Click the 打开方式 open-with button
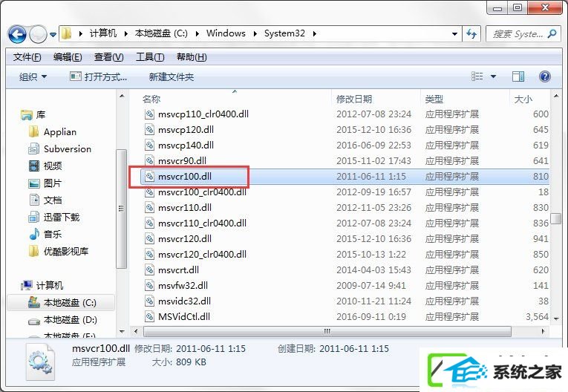Viewport: 568px width, 392px height. (x=99, y=76)
